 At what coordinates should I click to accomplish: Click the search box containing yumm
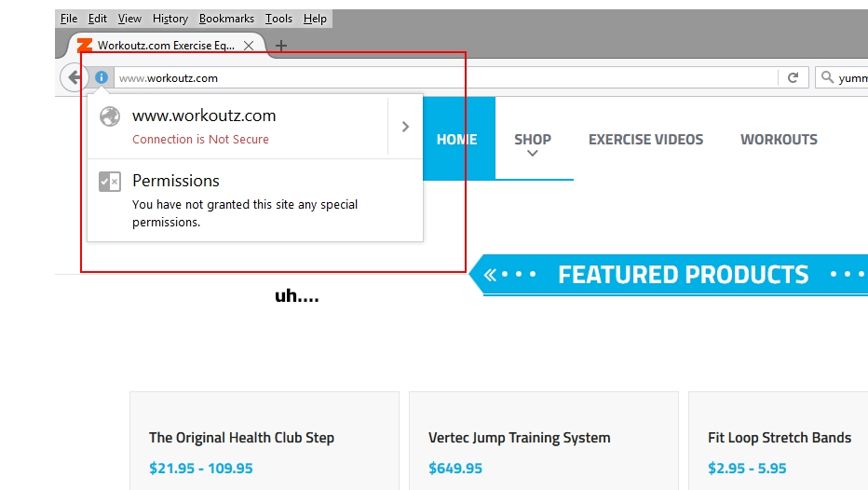click(841, 77)
